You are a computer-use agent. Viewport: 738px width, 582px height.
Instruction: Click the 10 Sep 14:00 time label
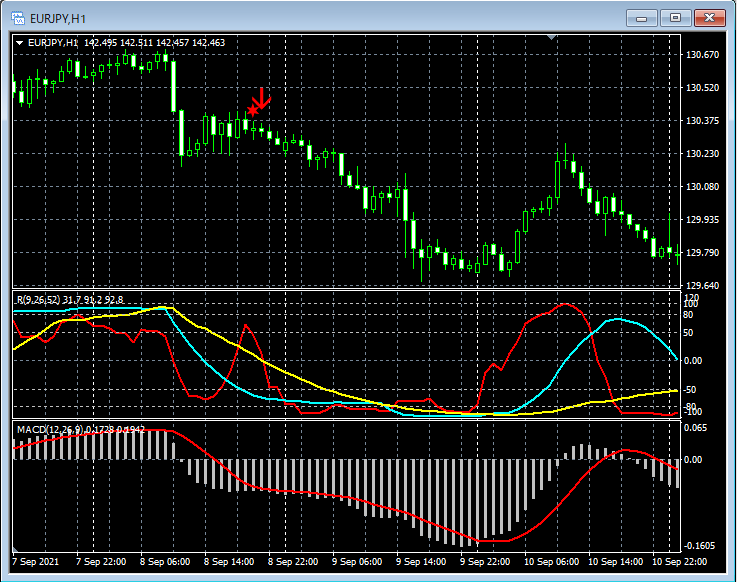point(616,562)
